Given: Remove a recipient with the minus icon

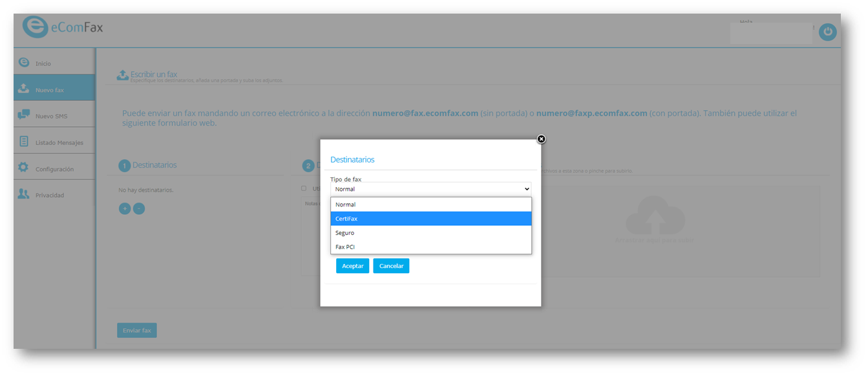Looking at the screenshot, I should point(138,208).
